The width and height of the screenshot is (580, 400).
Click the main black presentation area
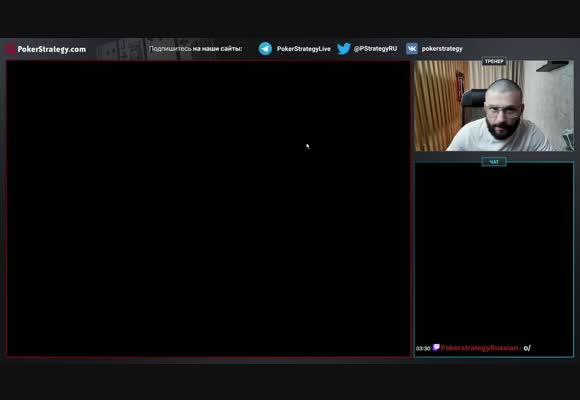click(209, 209)
